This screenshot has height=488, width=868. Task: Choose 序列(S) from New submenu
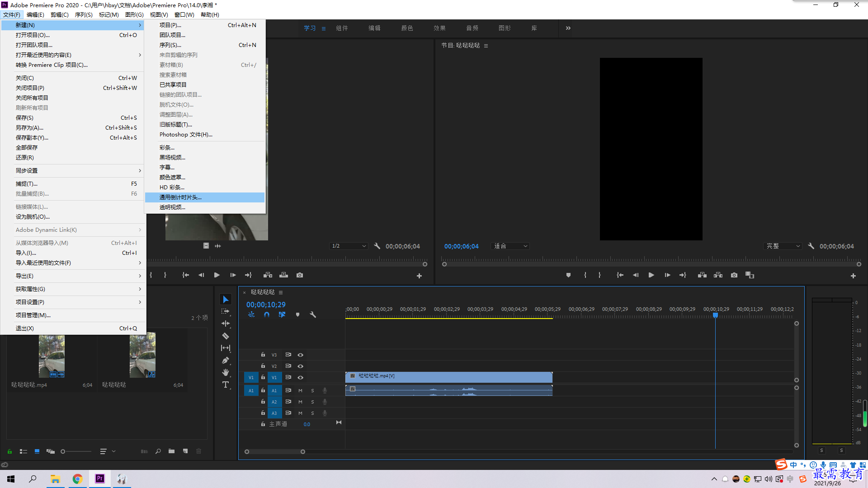click(205, 45)
